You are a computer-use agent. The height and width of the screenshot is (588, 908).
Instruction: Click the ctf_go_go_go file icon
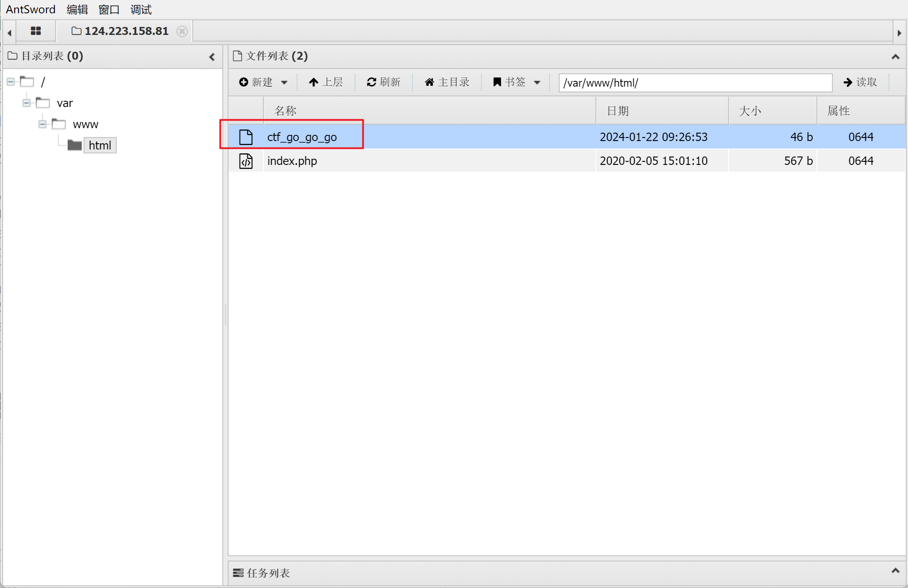pyautogui.click(x=246, y=137)
